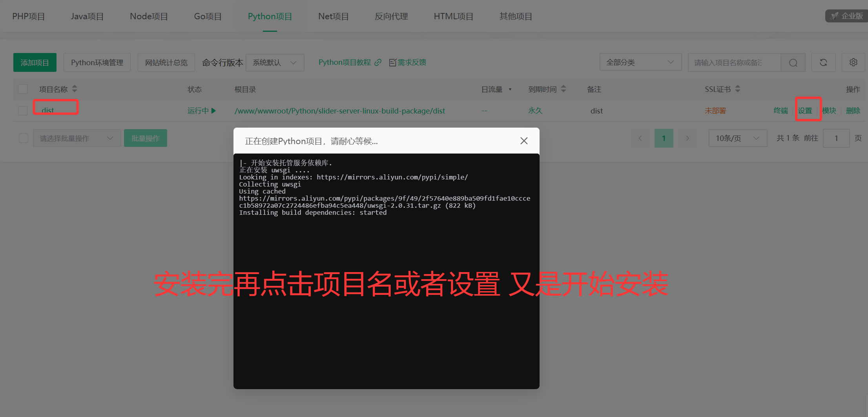Close the creating Python project dialog
This screenshot has width=868, height=417.
(x=524, y=141)
